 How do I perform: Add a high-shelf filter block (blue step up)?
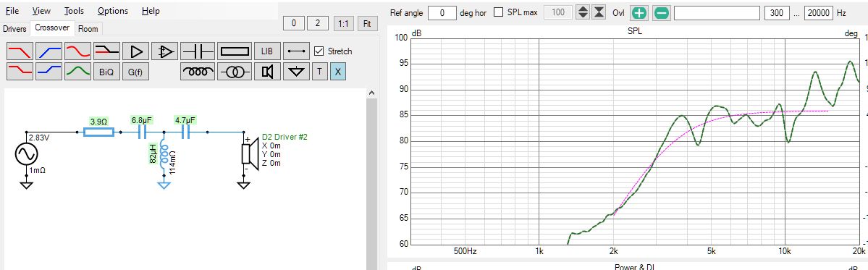point(49,72)
